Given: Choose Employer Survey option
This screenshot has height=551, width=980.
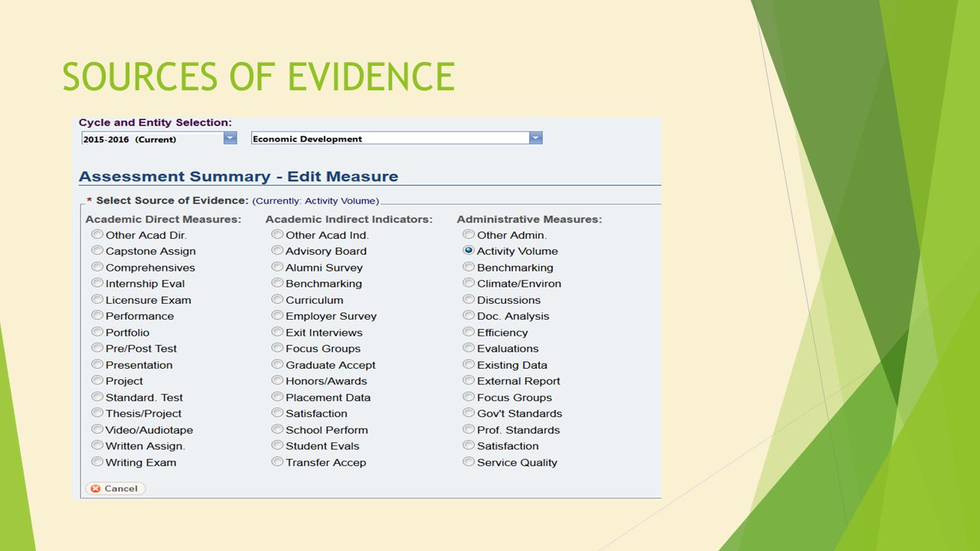Looking at the screenshot, I should point(277,315).
